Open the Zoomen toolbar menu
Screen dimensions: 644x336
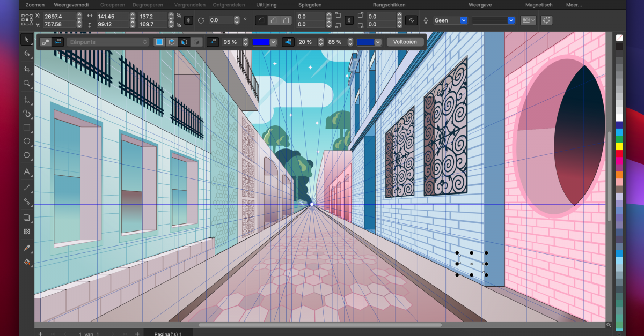point(35,5)
